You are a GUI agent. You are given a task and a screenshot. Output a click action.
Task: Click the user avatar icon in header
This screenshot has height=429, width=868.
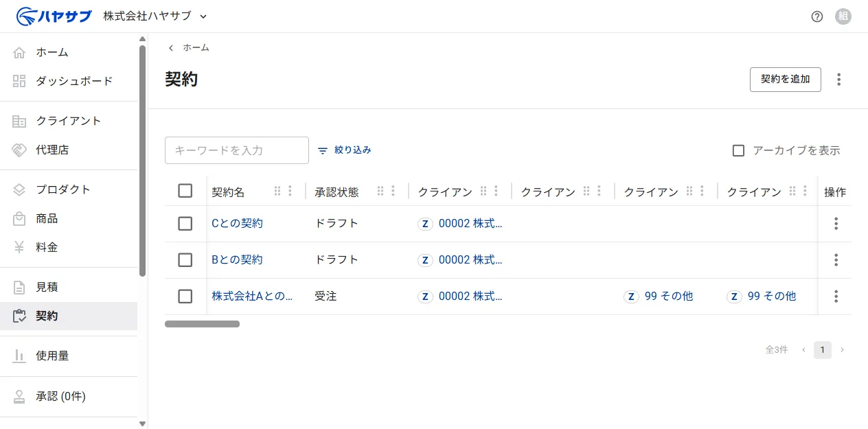pos(843,16)
